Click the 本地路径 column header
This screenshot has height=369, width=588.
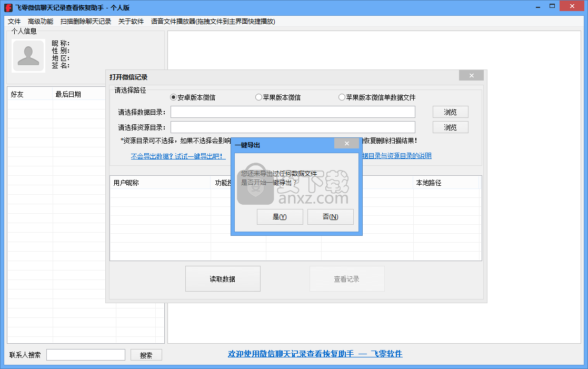[x=446, y=183]
